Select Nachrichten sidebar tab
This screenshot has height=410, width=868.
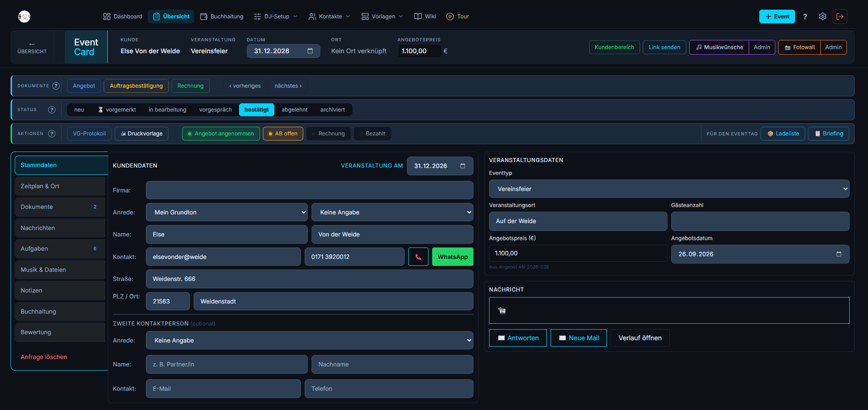pyautogui.click(x=60, y=228)
